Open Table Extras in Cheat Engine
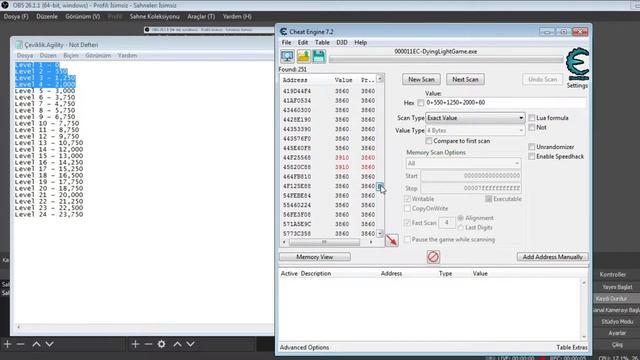Viewport: 640px width, 360px height. (572, 347)
